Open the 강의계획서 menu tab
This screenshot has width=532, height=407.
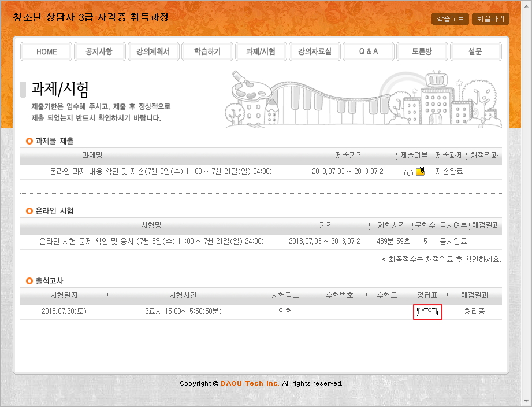[x=153, y=51]
